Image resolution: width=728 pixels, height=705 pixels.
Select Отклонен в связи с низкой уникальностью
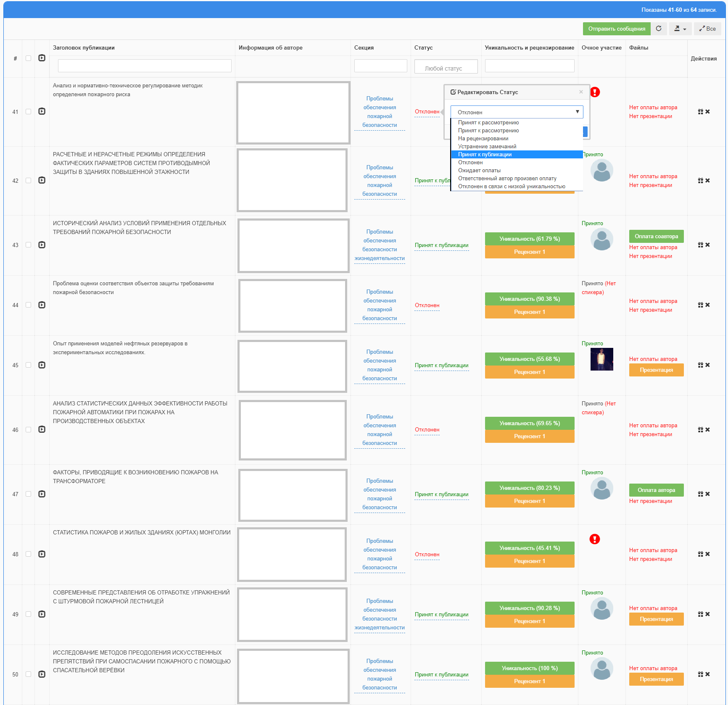click(x=512, y=187)
